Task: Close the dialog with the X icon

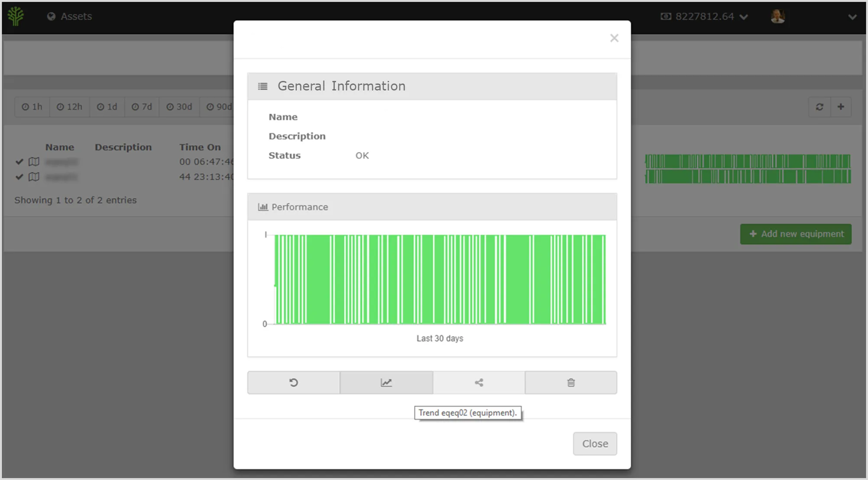Action: tap(614, 38)
